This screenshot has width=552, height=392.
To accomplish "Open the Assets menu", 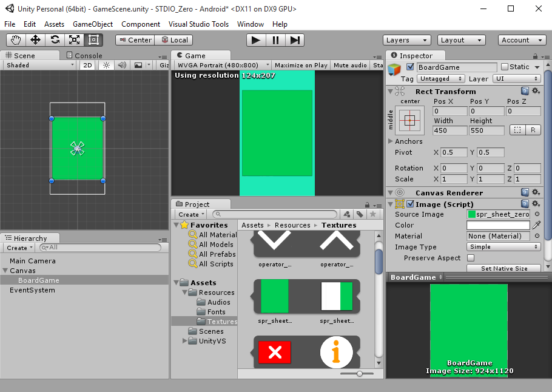I will (54, 24).
